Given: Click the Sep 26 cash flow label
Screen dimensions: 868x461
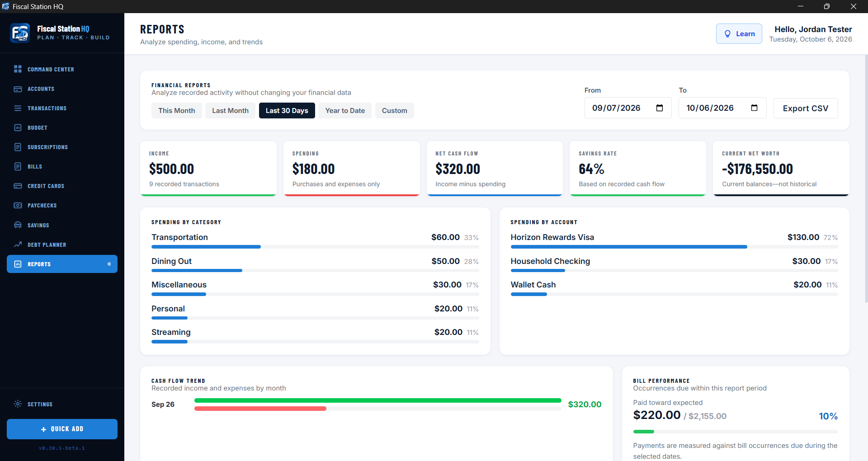Looking at the screenshot, I should (x=163, y=405).
